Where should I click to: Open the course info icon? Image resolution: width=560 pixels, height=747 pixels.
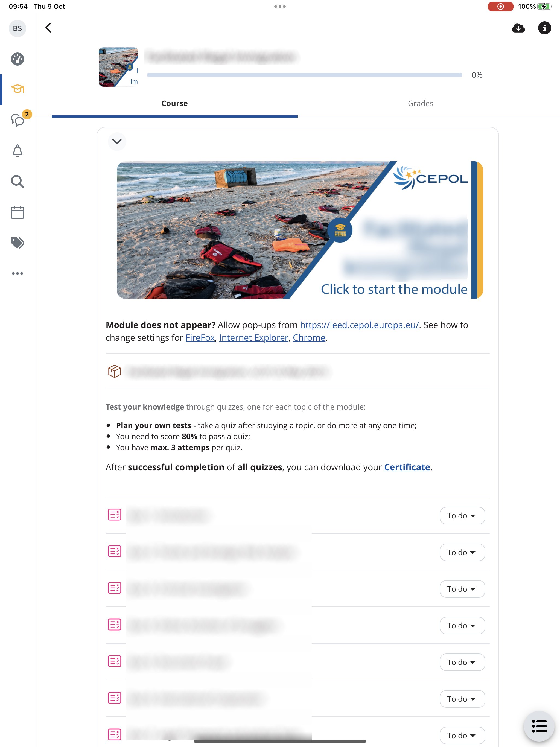(x=544, y=28)
